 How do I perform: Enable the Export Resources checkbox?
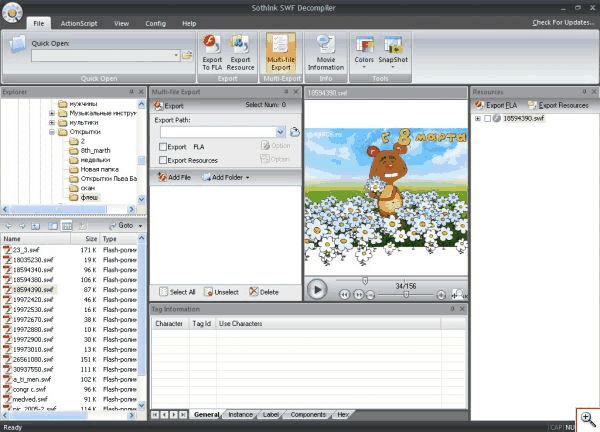(x=163, y=160)
